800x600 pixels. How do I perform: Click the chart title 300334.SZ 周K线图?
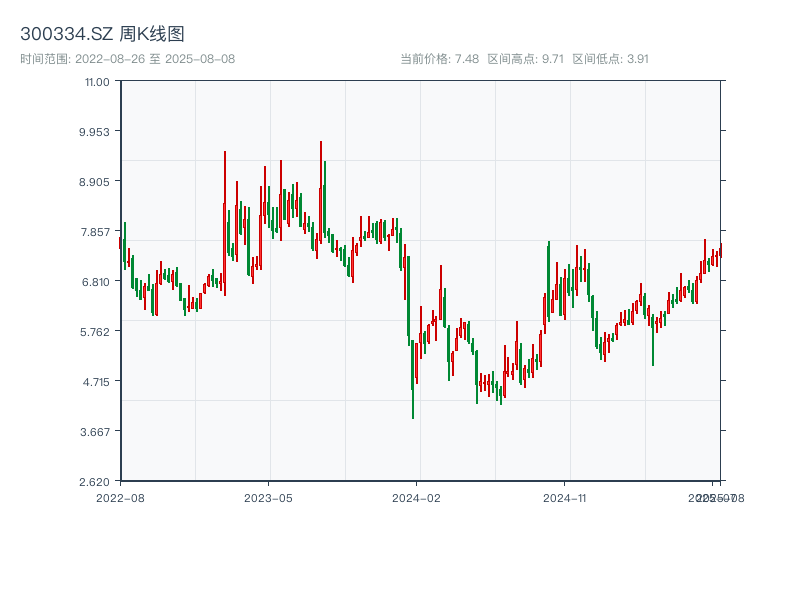click(102, 34)
